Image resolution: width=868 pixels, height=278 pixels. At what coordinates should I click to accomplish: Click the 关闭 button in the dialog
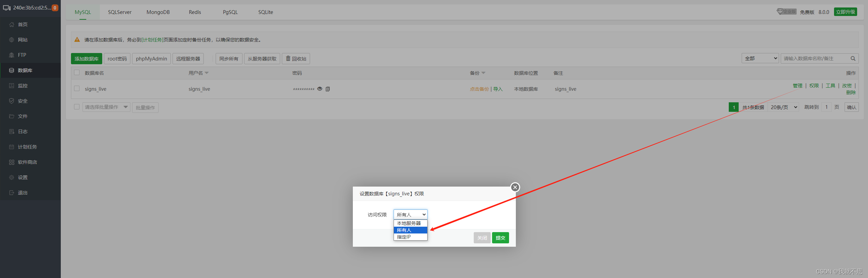click(482, 238)
